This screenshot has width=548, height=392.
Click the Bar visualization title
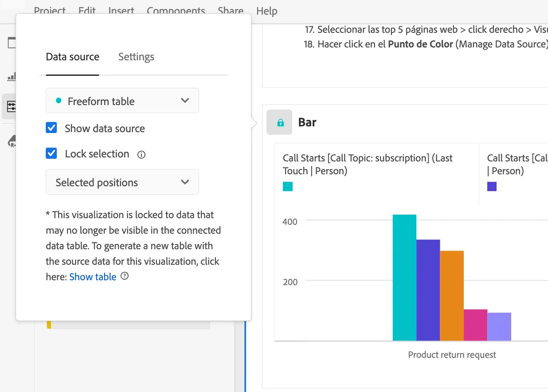tap(307, 122)
